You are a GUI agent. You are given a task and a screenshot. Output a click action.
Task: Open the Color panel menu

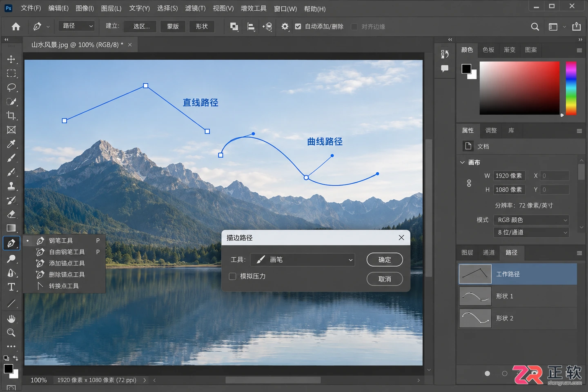click(x=579, y=50)
